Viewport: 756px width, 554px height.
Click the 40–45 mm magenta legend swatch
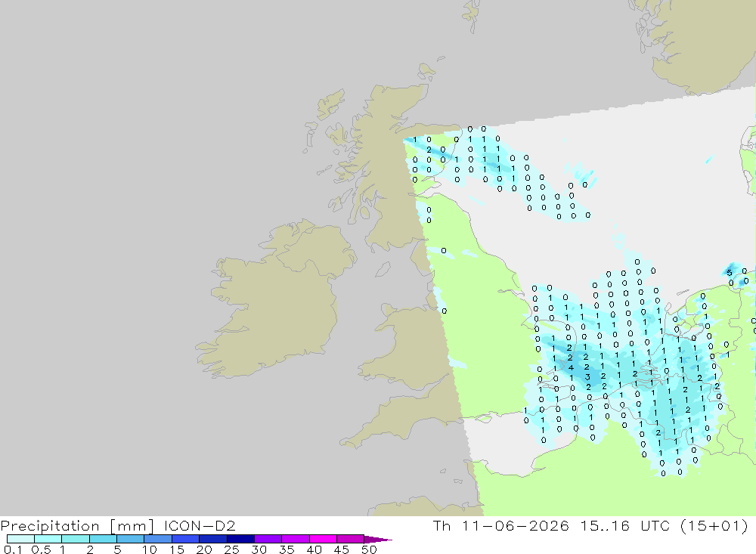coord(323,539)
